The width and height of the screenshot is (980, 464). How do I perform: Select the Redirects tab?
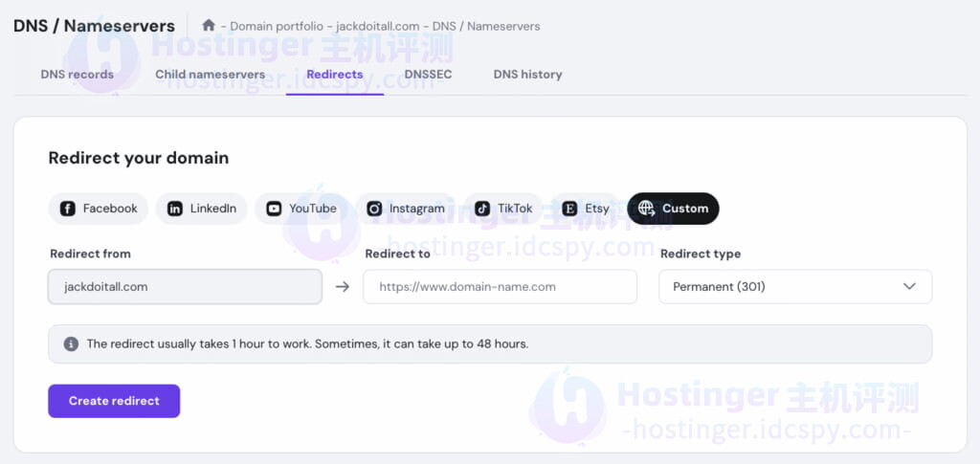point(335,75)
